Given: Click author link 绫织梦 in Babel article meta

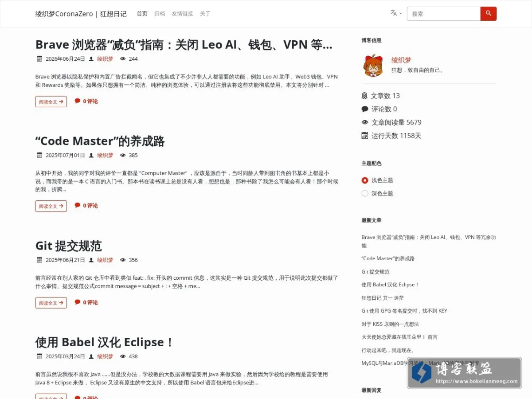Looking at the screenshot, I should pyautogui.click(x=105, y=356).
